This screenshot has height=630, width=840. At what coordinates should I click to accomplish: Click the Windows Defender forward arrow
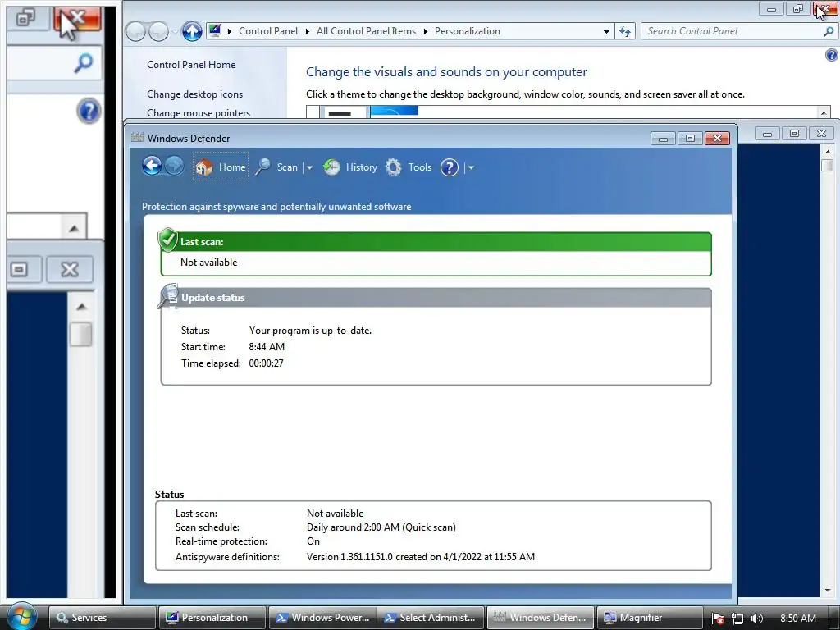pos(174,166)
